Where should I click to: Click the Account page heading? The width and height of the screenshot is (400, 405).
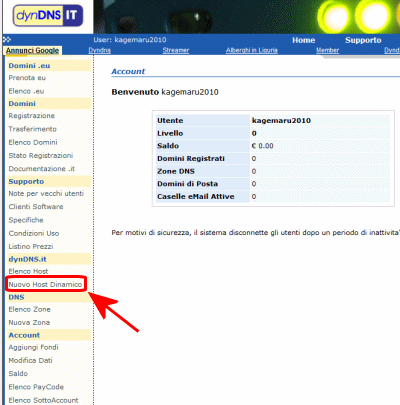128,71
